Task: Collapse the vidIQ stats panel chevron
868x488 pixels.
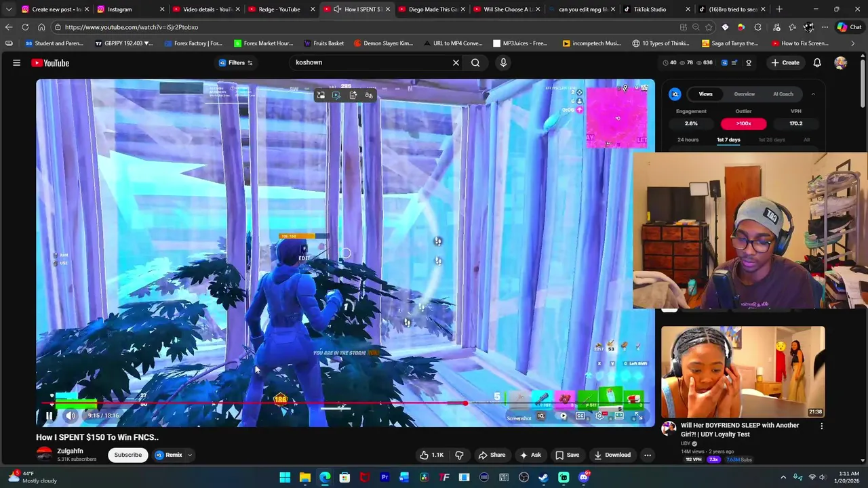Action: click(813, 94)
